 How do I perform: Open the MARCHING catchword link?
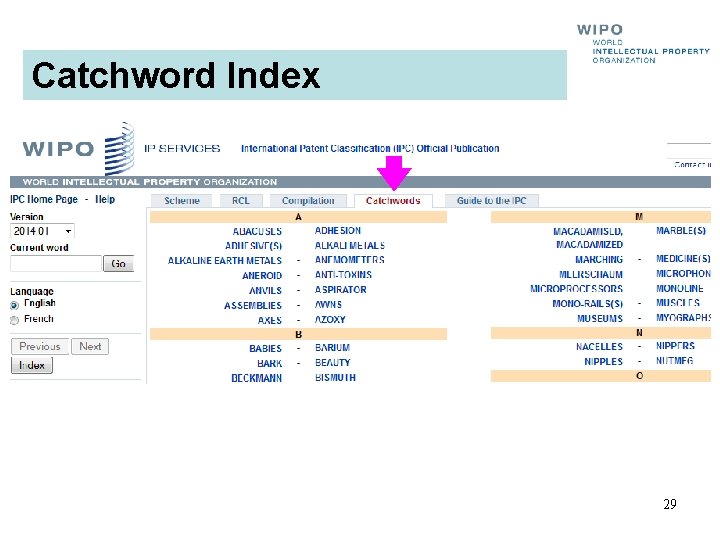point(599,260)
